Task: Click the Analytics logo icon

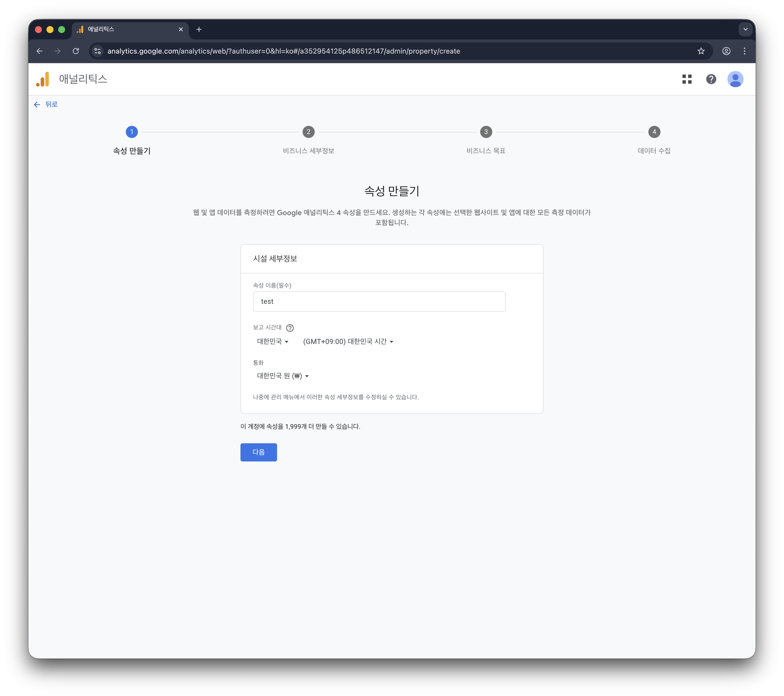Action: pos(43,79)
